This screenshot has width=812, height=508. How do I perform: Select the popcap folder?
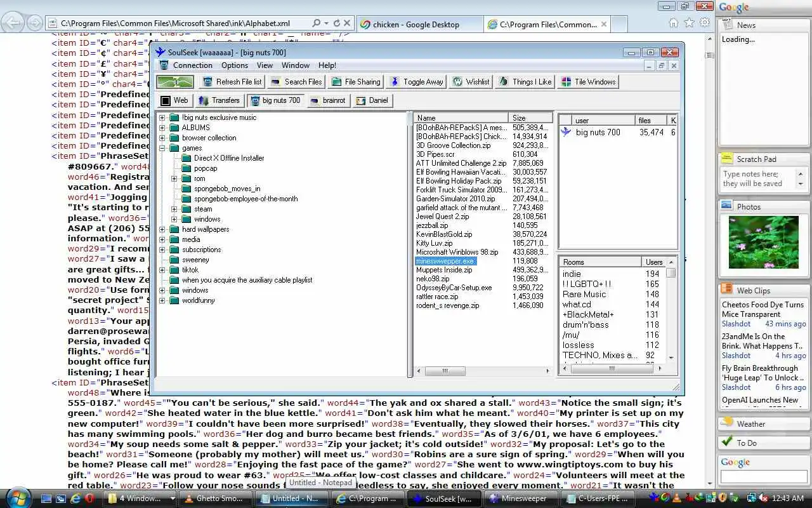206,168
